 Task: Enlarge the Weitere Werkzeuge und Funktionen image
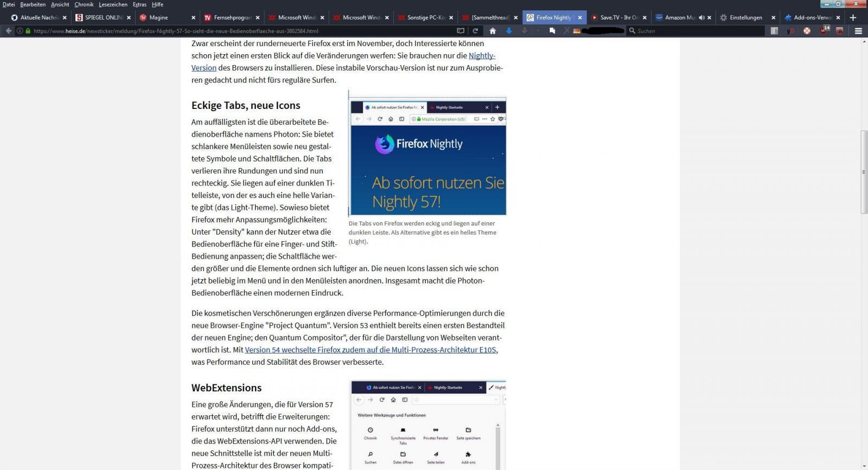pos(428,425)
